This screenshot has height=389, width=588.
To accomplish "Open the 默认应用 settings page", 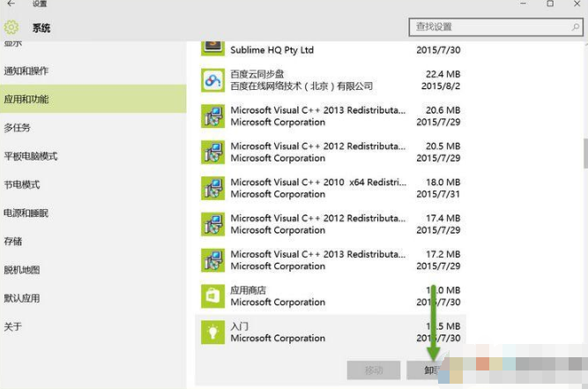I will pos(21,298).
